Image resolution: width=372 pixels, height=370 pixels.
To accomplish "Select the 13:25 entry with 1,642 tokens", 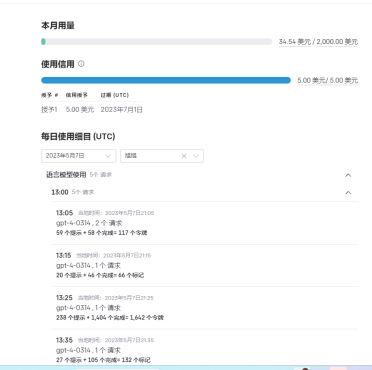I will 204,308.
